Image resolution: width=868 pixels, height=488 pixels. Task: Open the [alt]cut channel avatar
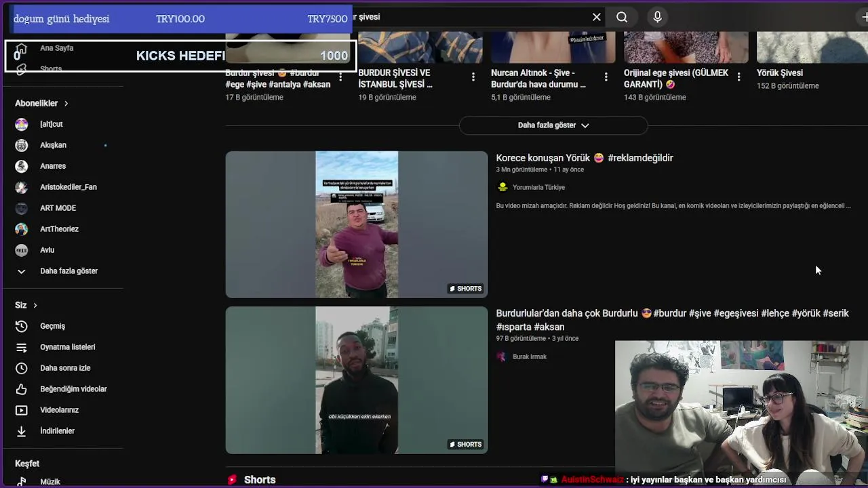pyautogui.click(x=22, y=124)
